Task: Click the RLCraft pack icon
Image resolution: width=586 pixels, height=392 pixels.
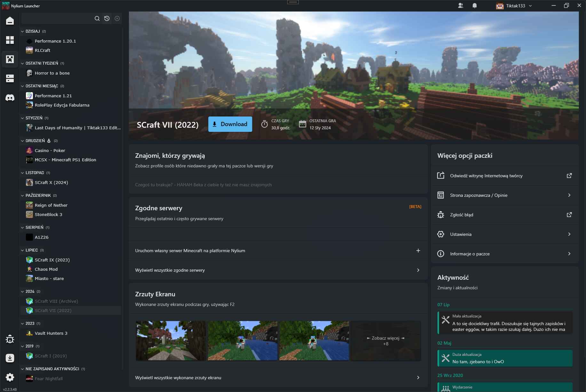Action: click(29, 50)
